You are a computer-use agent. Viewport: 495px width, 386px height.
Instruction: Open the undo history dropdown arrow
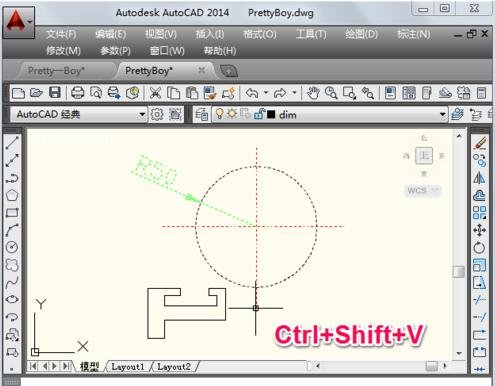point(266,92)
